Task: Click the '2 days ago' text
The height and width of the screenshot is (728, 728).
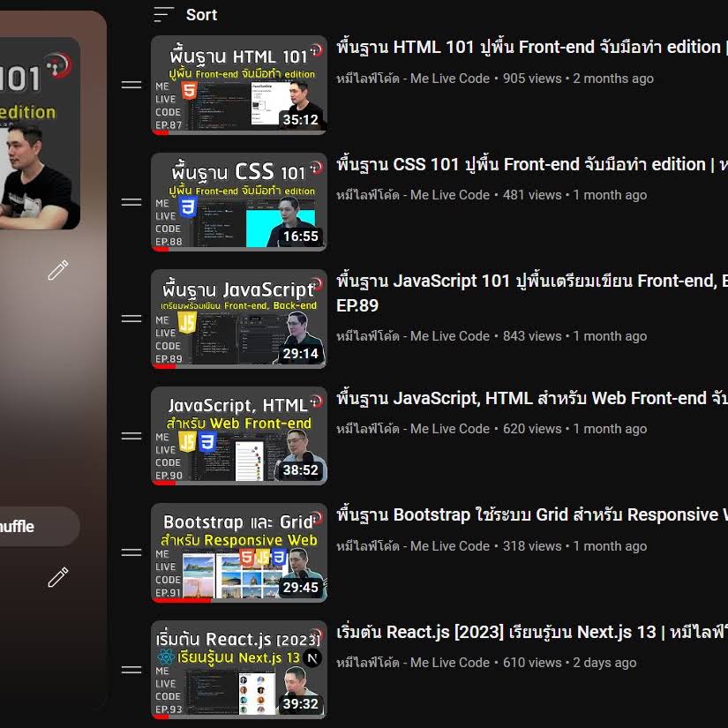Action: [x=604, y=663]
